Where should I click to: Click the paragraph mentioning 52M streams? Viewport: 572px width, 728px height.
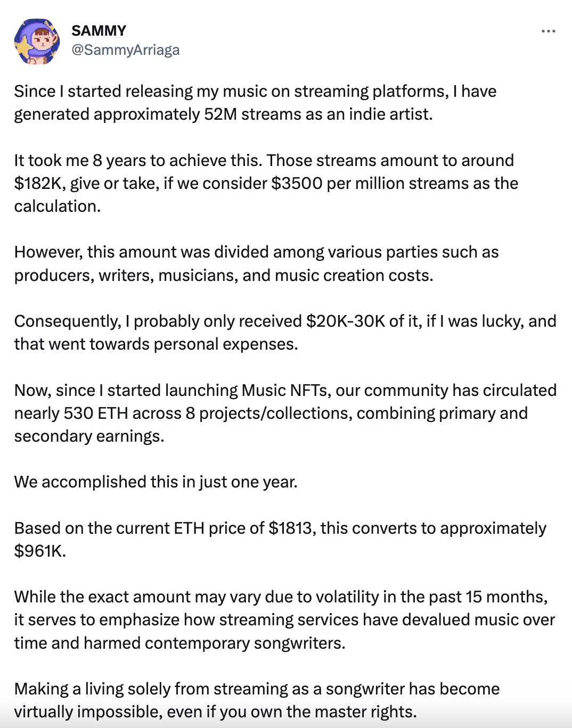coord(256,102)
